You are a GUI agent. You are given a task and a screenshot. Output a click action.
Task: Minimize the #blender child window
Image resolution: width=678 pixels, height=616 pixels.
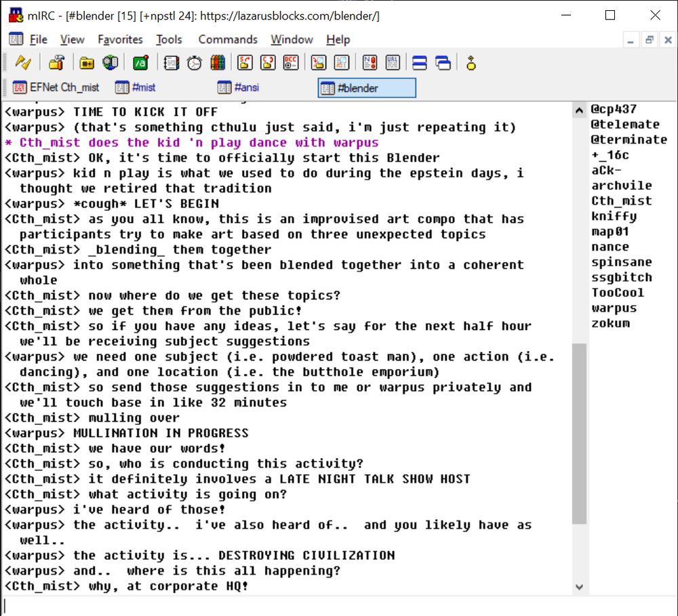coord(631,40)
